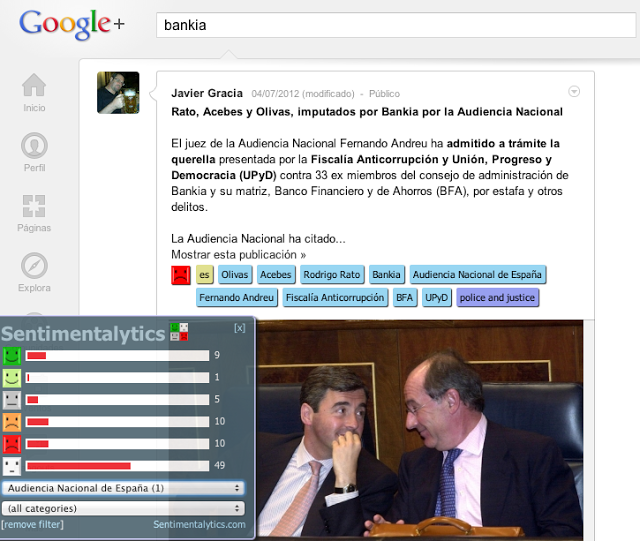Filter by white unrated face

12,466
